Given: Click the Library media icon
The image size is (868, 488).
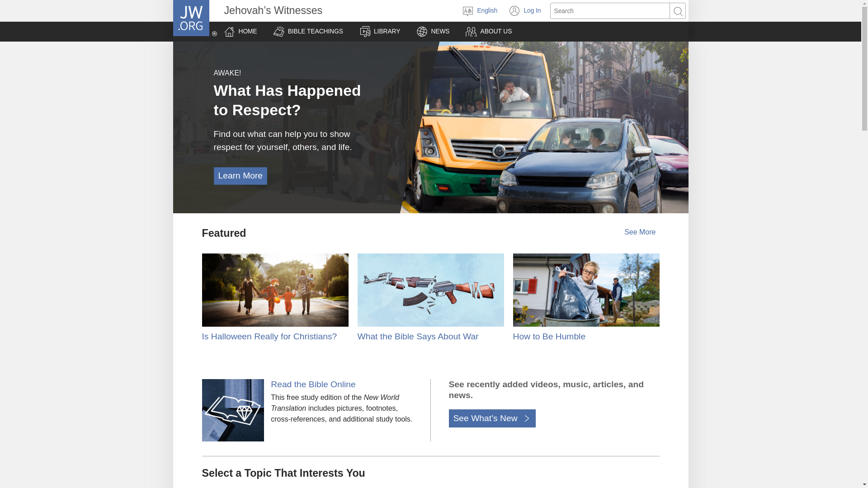Looking at the screenshot, I should click(x=365, y=32).
